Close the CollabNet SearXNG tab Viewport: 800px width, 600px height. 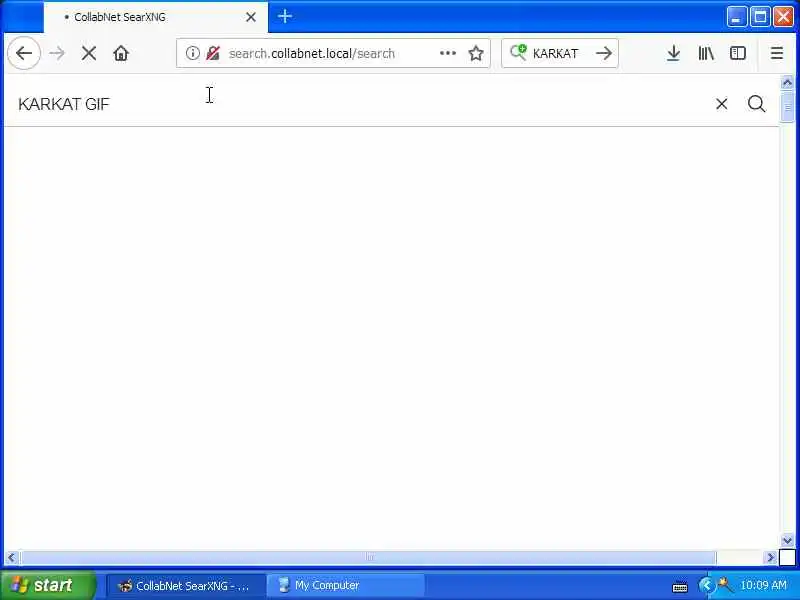click(x=251, y=17)
